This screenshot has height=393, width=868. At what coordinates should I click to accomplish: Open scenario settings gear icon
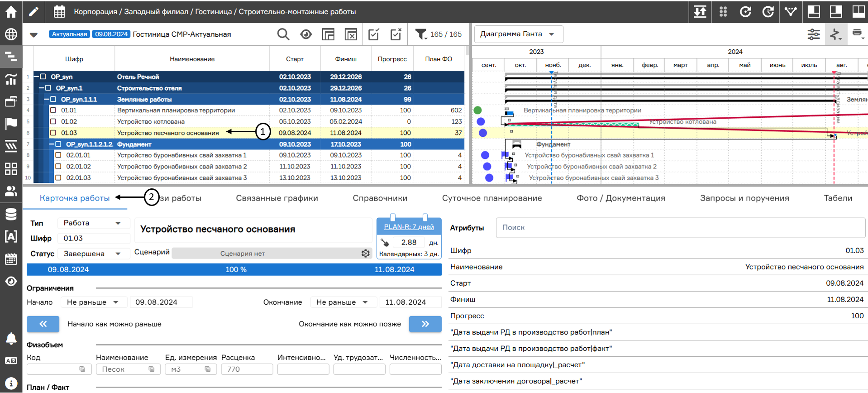366,254
